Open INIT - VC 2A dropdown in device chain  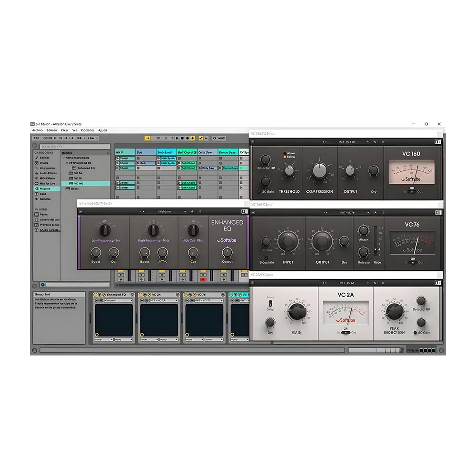(164, 300)
